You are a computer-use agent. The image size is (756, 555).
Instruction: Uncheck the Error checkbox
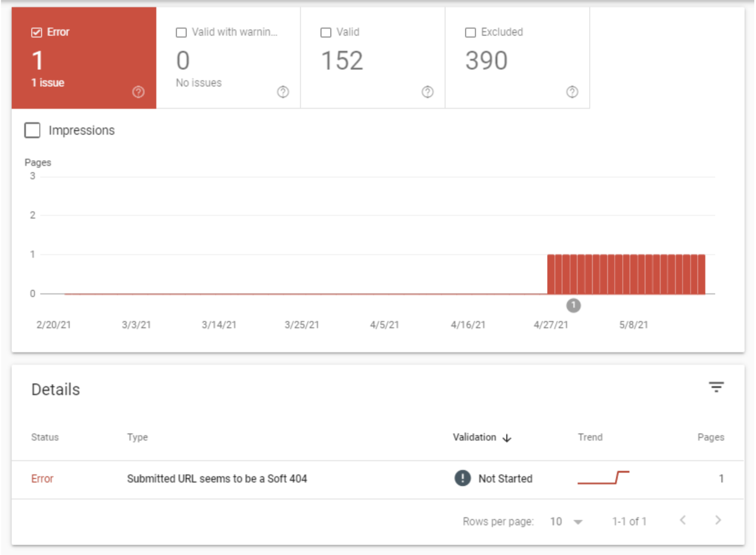pyautogui.click(x=37, y=32)
